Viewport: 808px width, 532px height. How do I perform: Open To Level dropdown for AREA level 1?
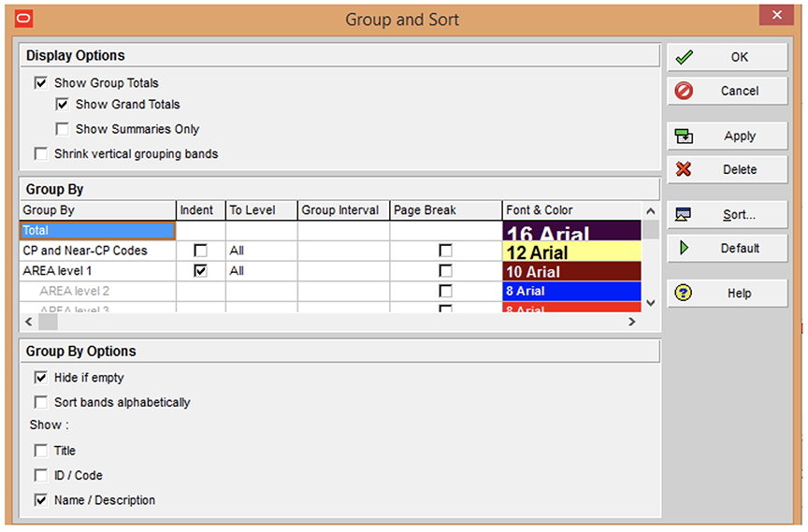click(261, 271)
